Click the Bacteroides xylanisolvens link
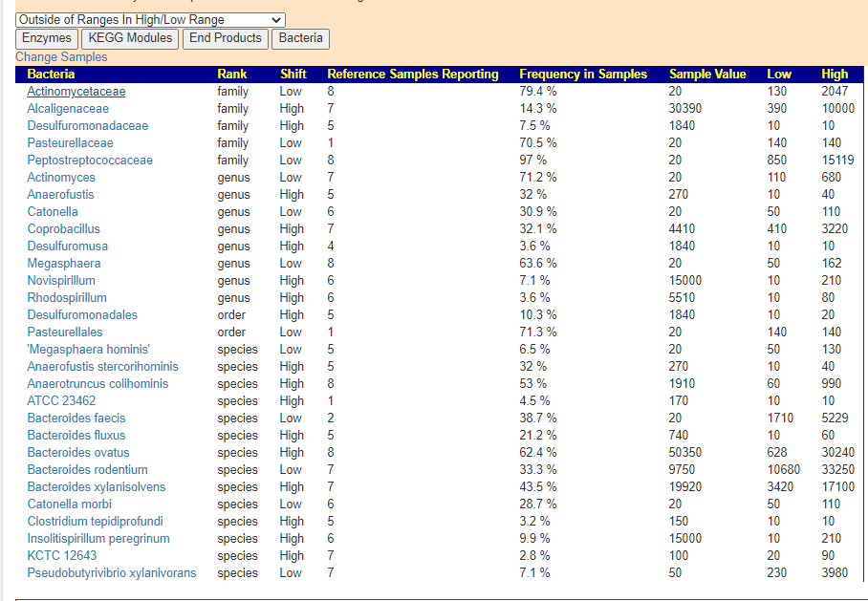The height and width of the screenshot is (601, 868). pyautogui.click(x=97, y=487)
